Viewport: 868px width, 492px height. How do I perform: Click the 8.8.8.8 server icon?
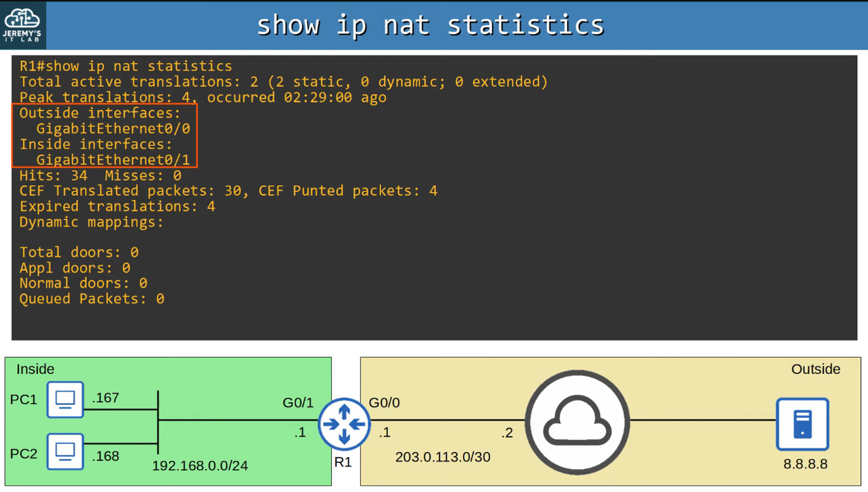point(802,424)
